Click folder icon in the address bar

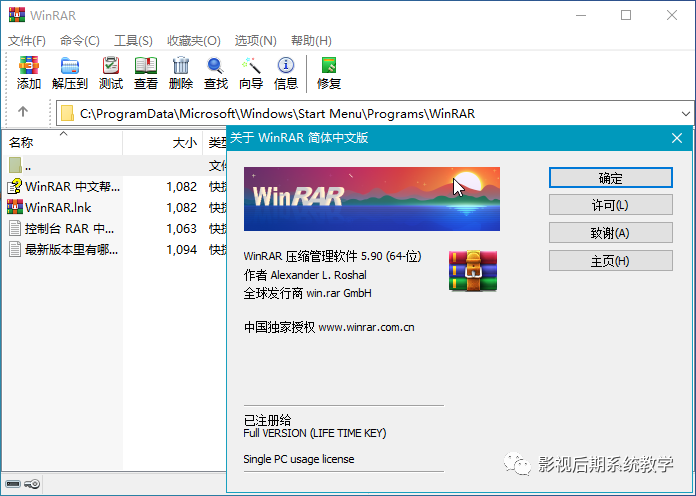point(67,113)
